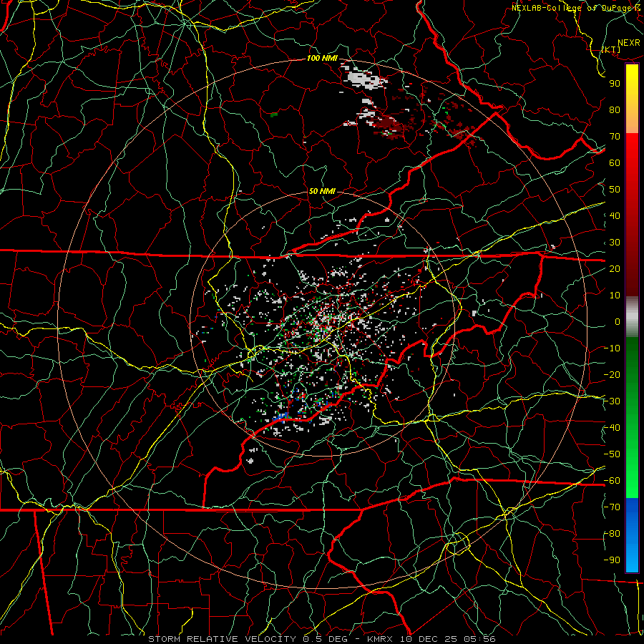Click the large gray echo beside 100 NMI label
The image size is (644, 644).
pos(363,79)
